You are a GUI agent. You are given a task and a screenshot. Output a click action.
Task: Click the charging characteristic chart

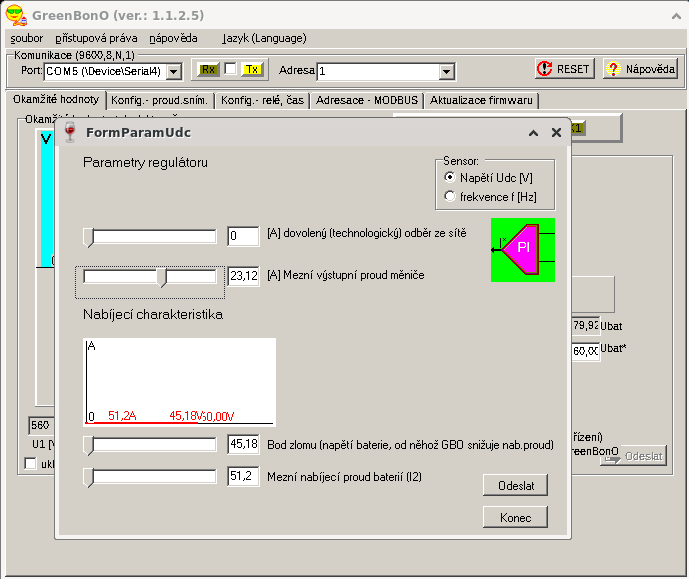coord(179,382)
